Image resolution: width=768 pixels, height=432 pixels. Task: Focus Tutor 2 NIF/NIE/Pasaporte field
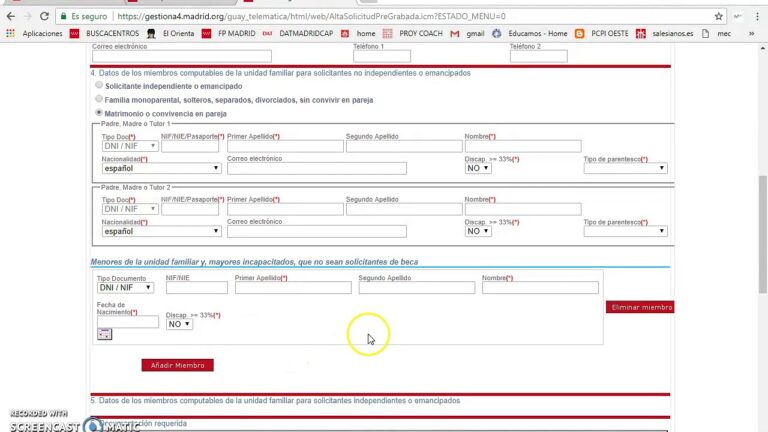coord(190,209)
